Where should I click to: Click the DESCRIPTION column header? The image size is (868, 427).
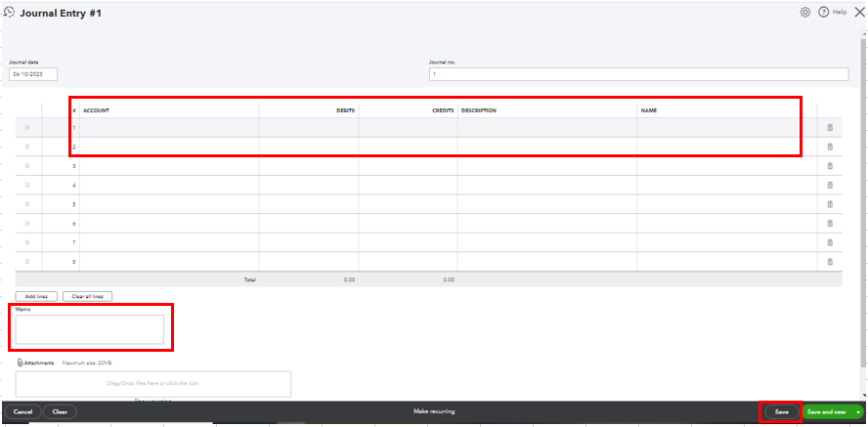(479, 110)
